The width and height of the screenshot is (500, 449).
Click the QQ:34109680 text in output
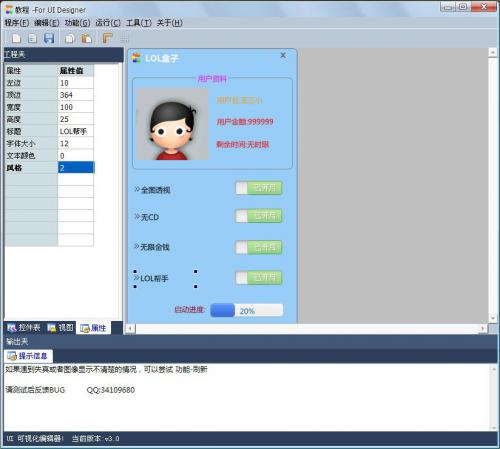pos(111,390)
